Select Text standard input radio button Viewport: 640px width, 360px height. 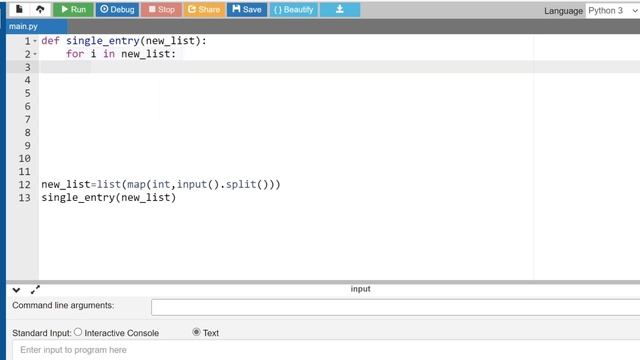click(196, 332)
